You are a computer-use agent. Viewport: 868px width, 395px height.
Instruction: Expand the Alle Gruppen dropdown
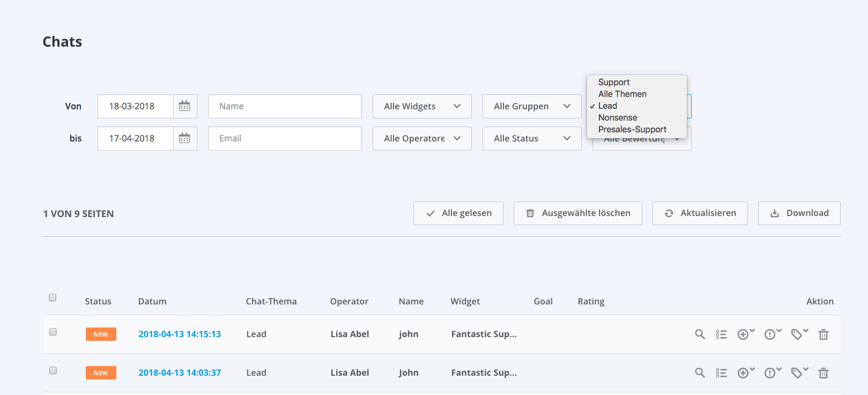point(532,106)
